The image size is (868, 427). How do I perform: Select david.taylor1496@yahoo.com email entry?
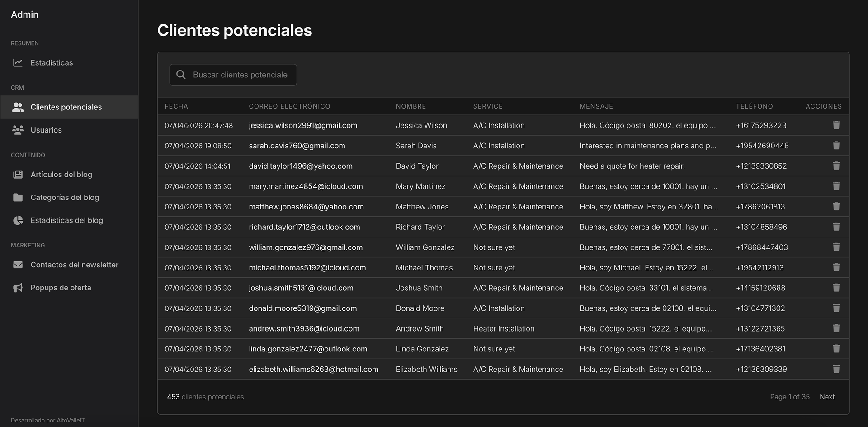301,166
